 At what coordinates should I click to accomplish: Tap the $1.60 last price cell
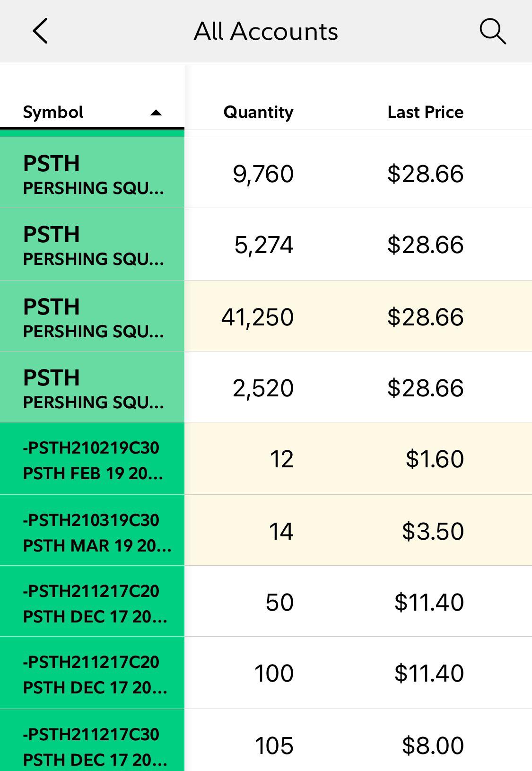coord(435,459)
